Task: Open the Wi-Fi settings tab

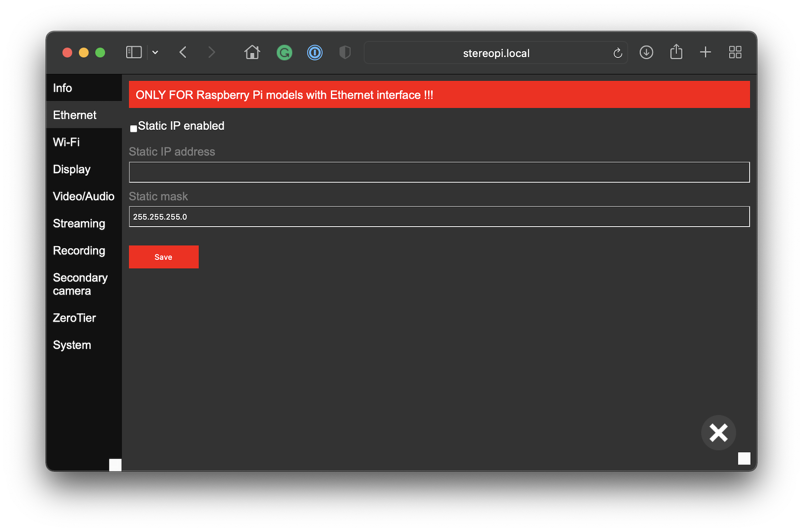Action: [66, 142]
